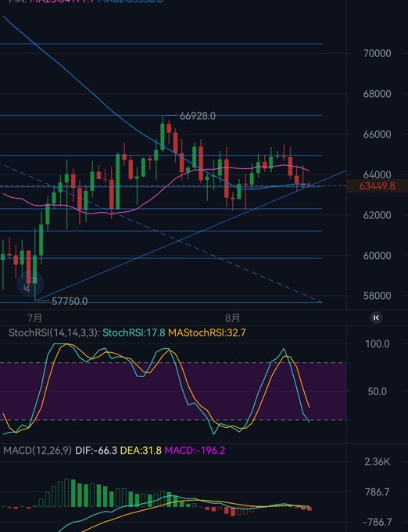Tap the 50.0 StochRSI scale label

(x=378, y=391)
